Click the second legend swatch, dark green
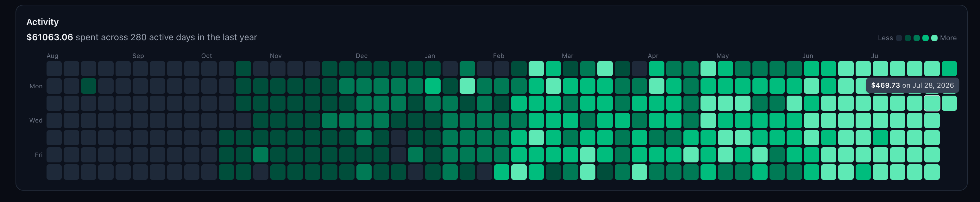The width and height of the screenshot is (980, 202). 908,38
